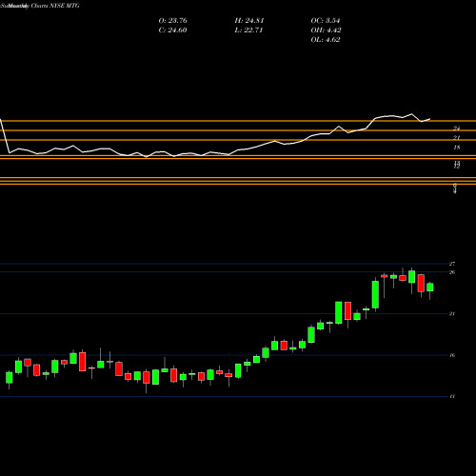This screenshot has height=476, width=476.
Task: Select the high value H: 24.81
Action: pos(249,21)
